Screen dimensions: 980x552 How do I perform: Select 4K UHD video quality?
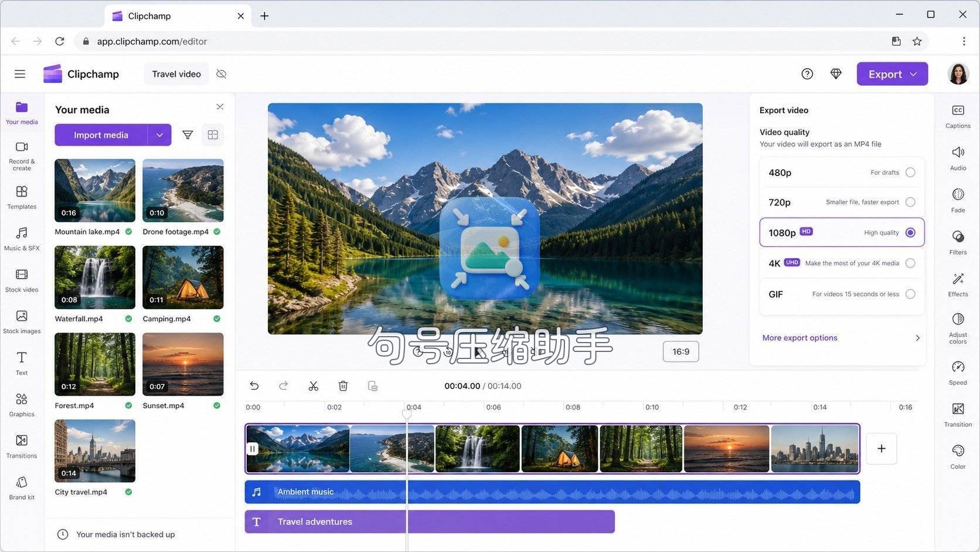tap(842, 263)
